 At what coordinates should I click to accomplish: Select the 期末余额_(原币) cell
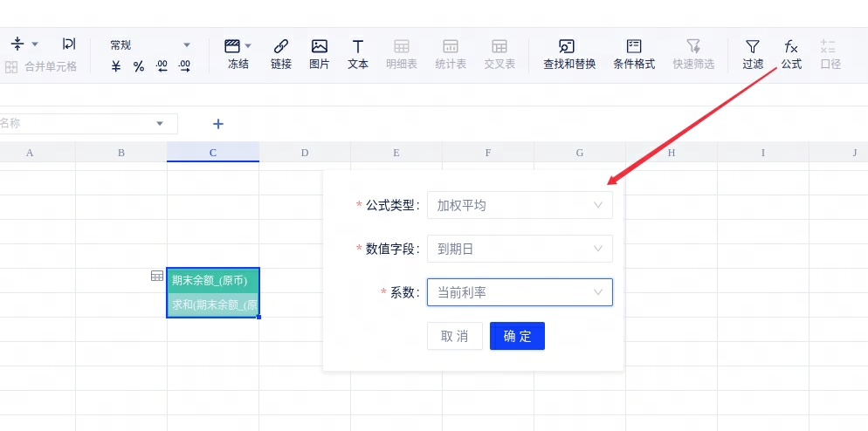tap(213, 280)
